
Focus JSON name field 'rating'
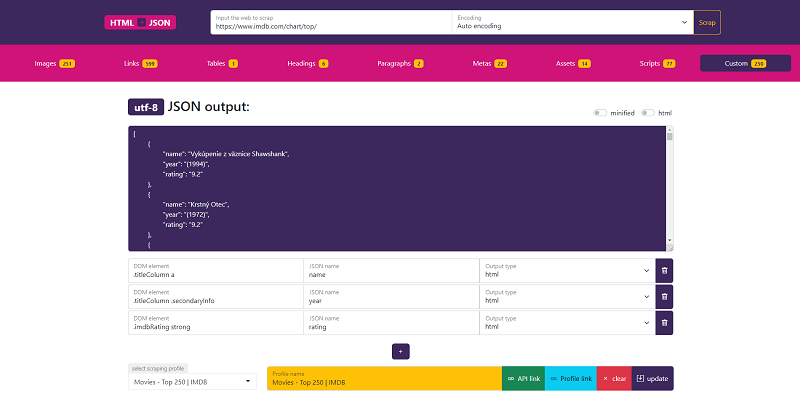[391, 323]
